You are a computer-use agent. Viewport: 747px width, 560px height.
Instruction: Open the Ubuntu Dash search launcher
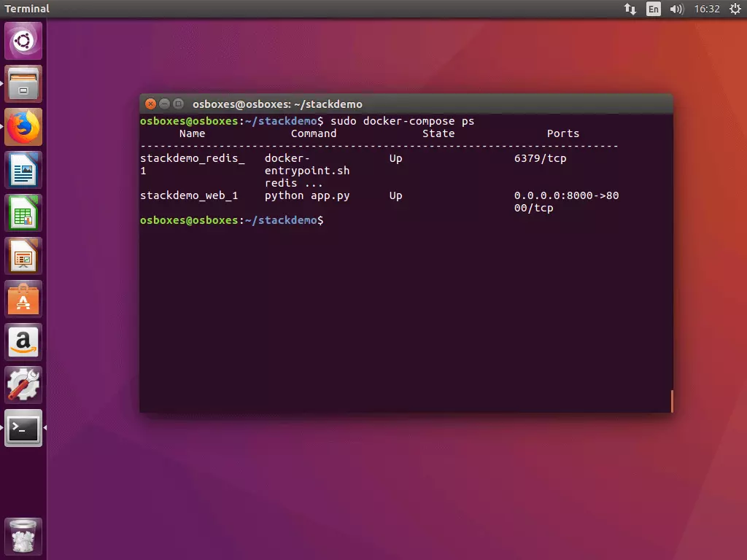pyautogui.click(x=23, y=41)
